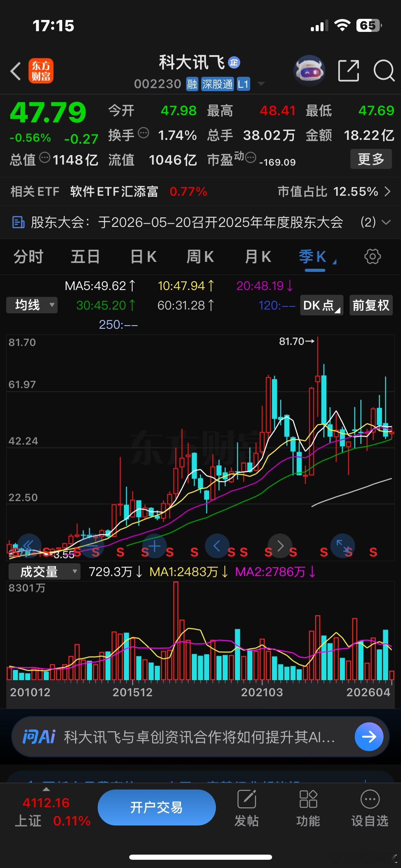Image resolution: width=401 pixels, height=868 pixels.
Task: Move chart right with the arrow icon
Action: coord(280,546)
